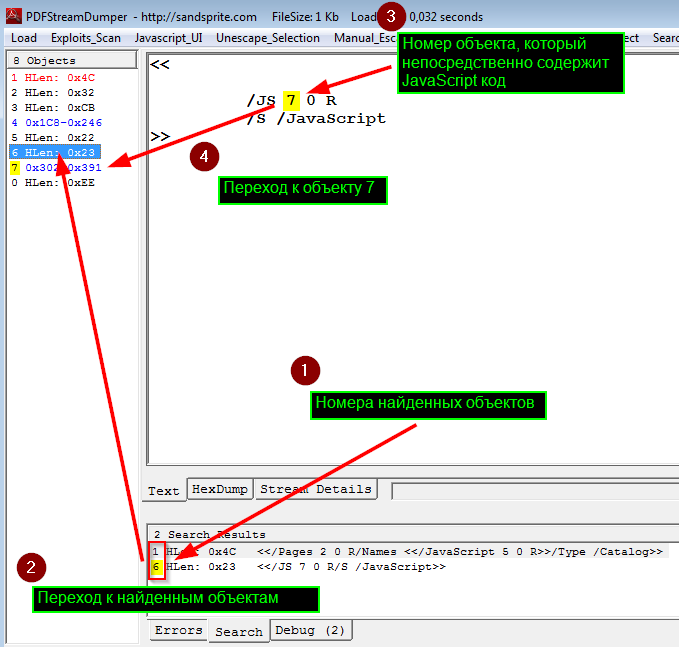Open the Unescape_Selection menu
The width and height of the screenshot is (679, 647).
(x=268, y=38)
